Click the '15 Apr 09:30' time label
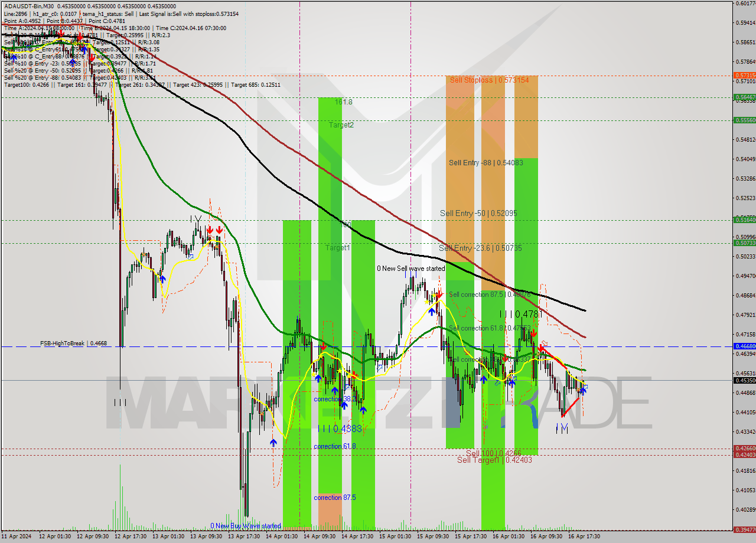Image resolution: width=756 pixels, height=543 pixels. [x=433, y=537]
